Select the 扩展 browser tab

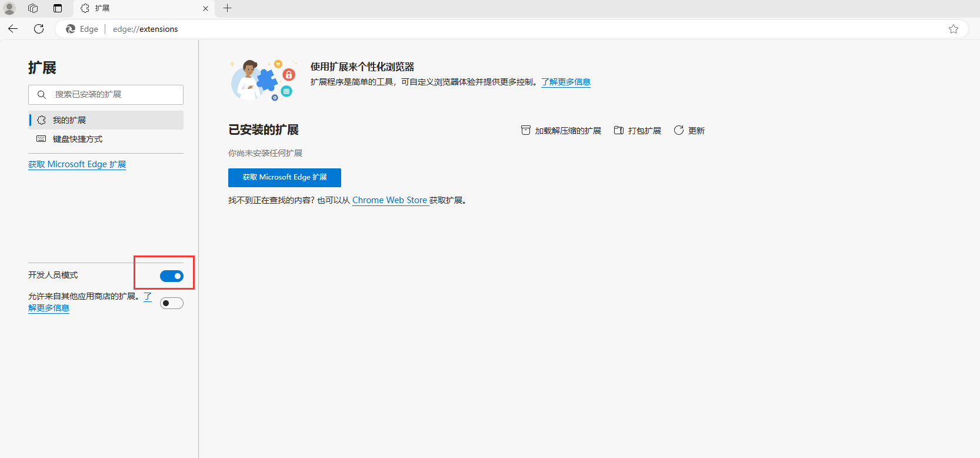click(x=144, y=8)
